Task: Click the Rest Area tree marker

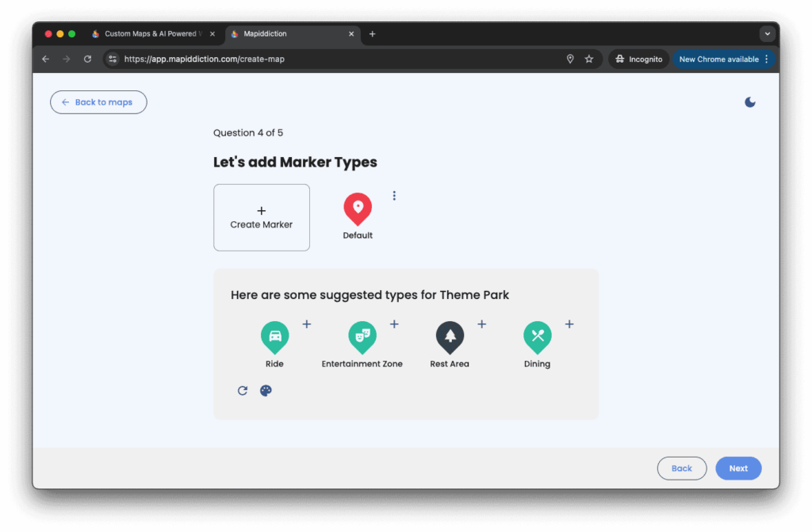Action: [450, 337]
